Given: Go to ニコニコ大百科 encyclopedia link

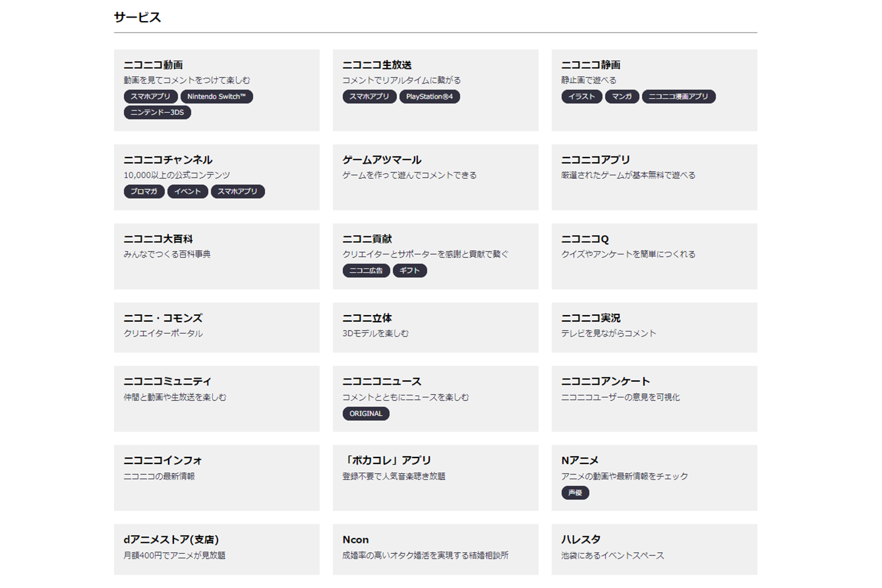Looking at the screenshot, I should coord(158,239).
